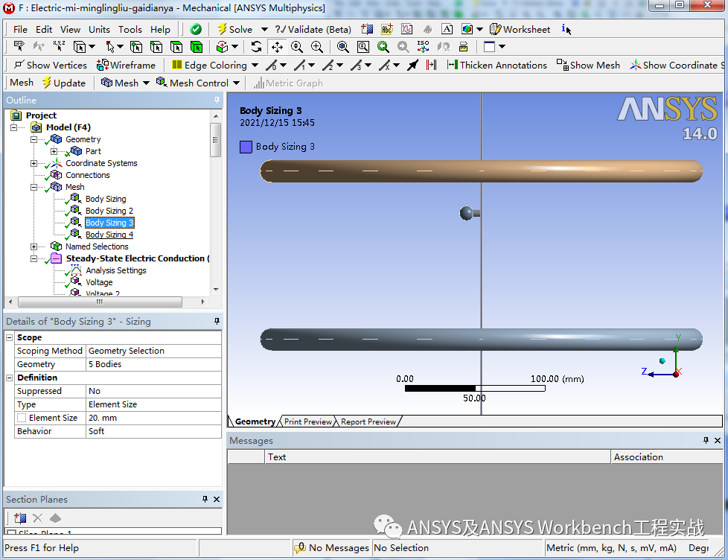Pick the Hit Point Coordinates tool
The image size is (728, 560).
point(59,46)
